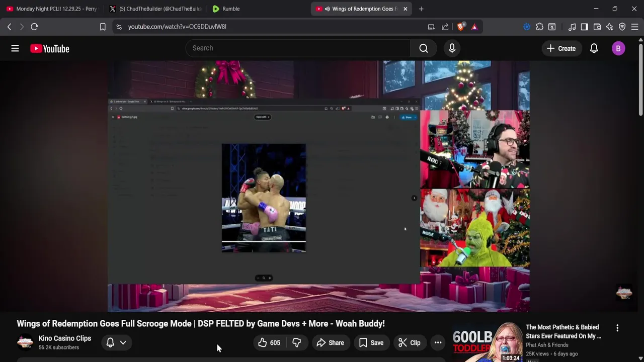Open the Create menu
Image resolution: width=644 pixels, height=362 pixels.
click(561, 48)
